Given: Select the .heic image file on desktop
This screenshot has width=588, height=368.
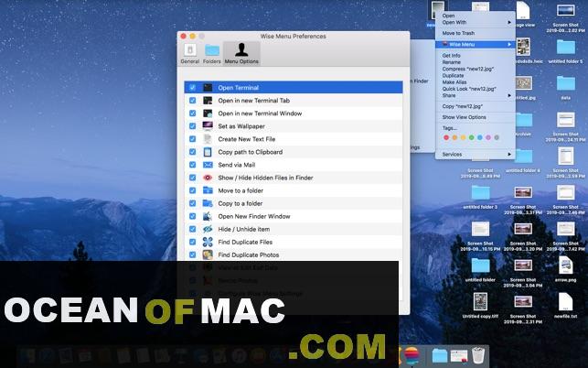Looking at the screenshot, I should [x=523, y=47].
